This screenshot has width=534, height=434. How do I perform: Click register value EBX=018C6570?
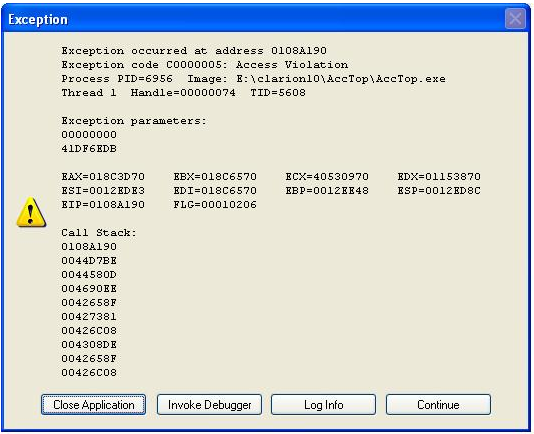pos(215,176)
